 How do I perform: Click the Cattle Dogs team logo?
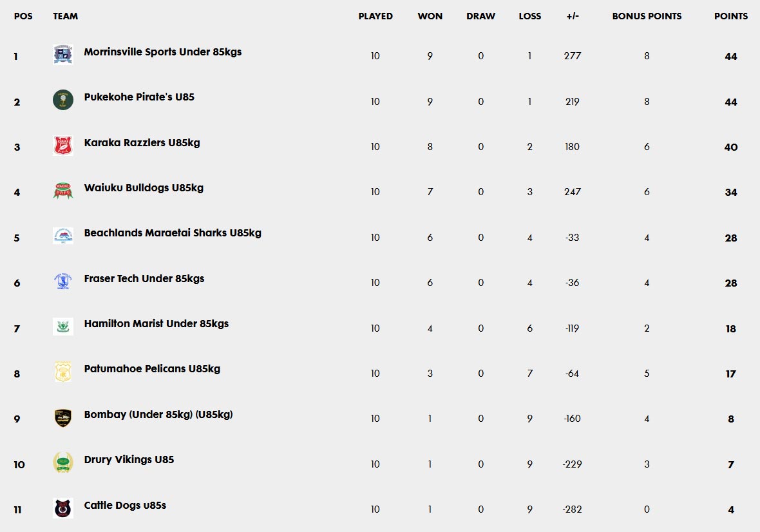(63, 508)
